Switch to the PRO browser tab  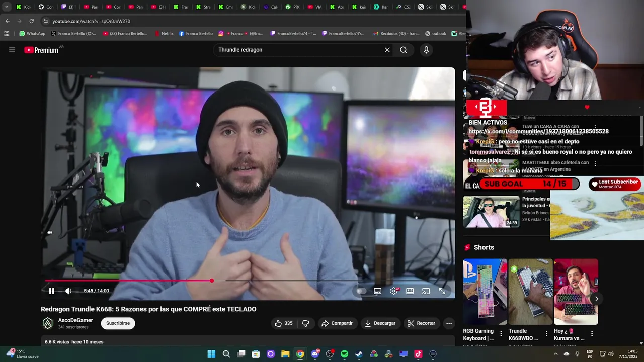[292, 7]
